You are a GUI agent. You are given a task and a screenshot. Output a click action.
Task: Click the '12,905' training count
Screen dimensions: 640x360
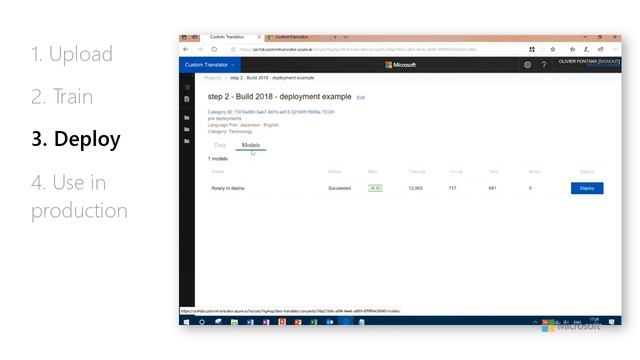(x=416, y=188)
